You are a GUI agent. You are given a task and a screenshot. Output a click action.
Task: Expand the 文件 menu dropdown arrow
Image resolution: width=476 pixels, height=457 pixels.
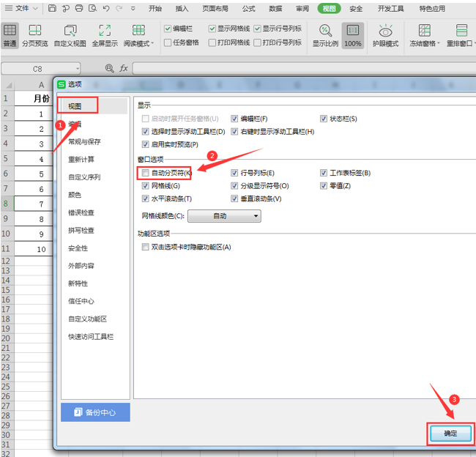pyautogui.click(x=36, y=9)
